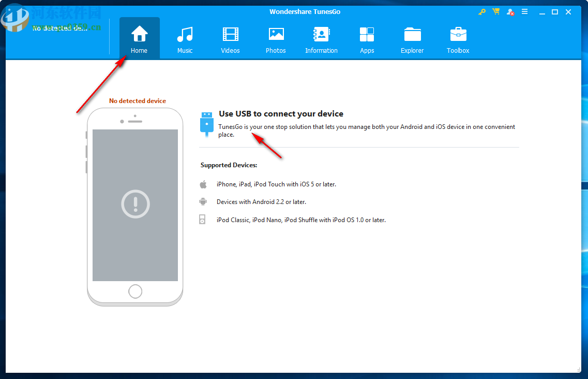Click 'Use USB to connect your device' heading

tap(281, 113)
